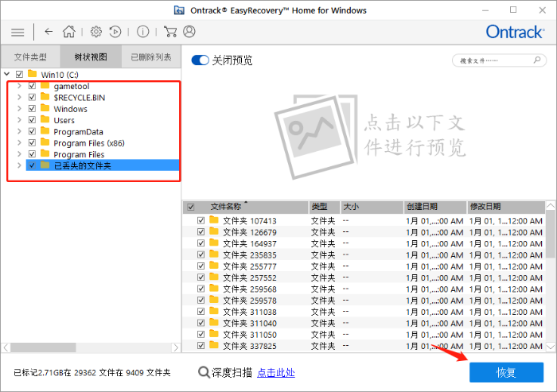Expand the gametool folder node
Image resolution: width=557 pixels, height=392 pixels.
click(x=19, y=86)
